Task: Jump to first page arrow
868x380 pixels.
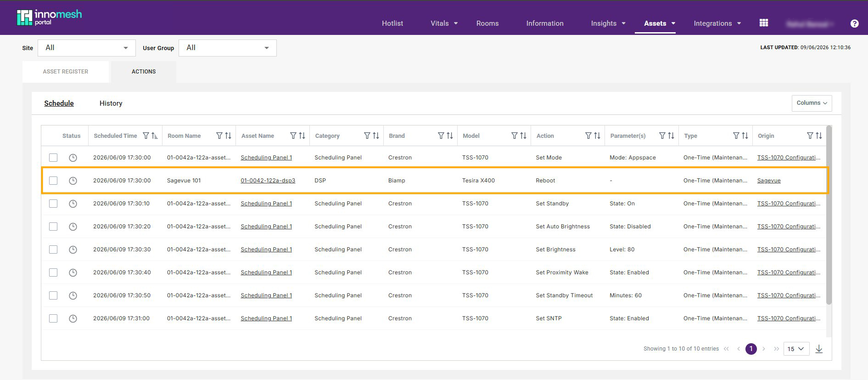Action: (726, 349)
